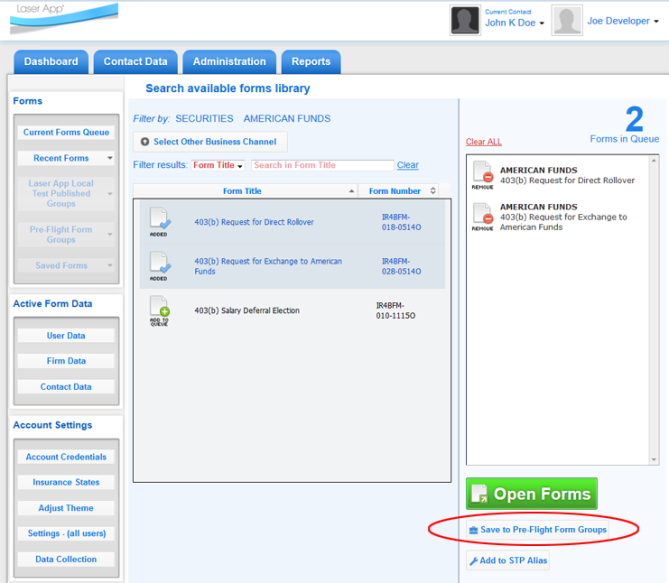Remove Exchange to American Funds from queue

[x=482, y=216]
